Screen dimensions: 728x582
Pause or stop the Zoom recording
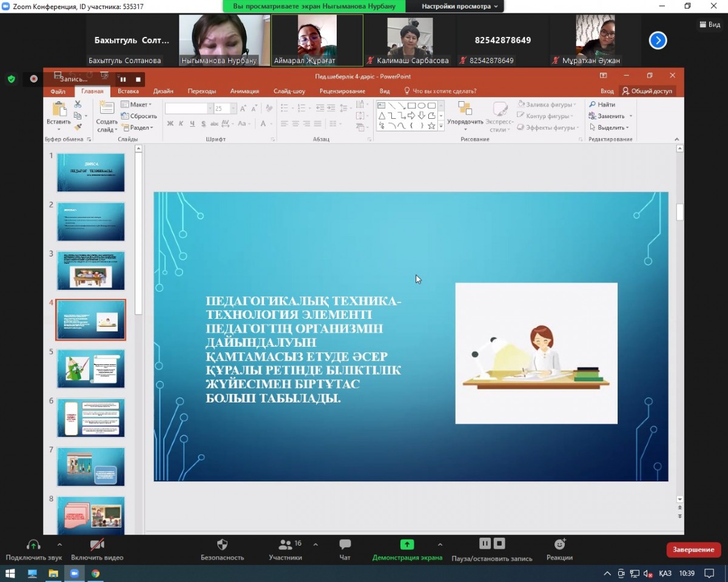pos(492,544)
